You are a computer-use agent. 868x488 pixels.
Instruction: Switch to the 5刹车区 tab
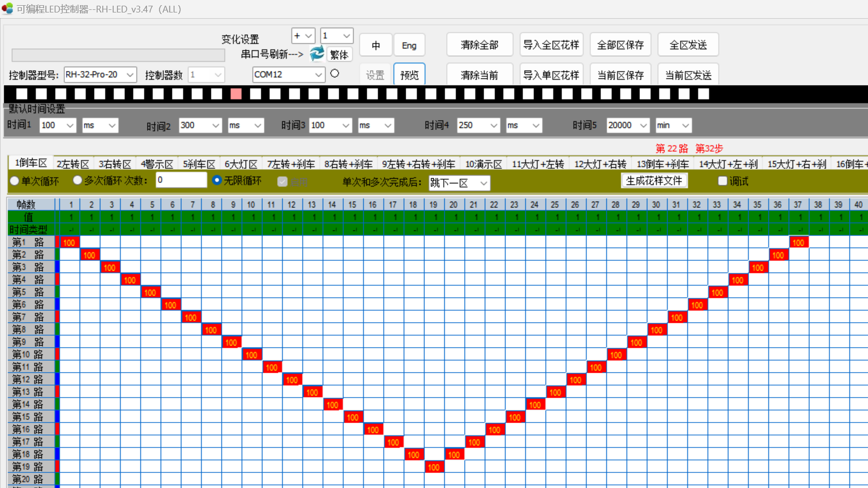198,163
